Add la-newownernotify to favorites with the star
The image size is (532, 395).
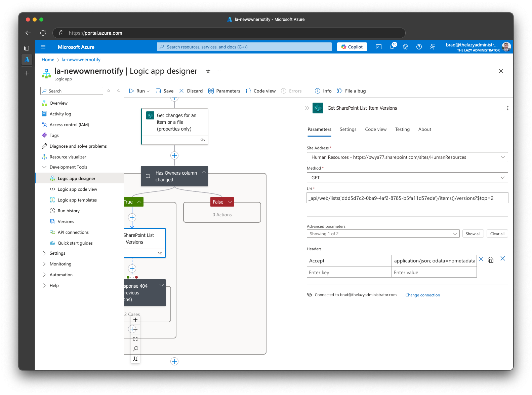(208, 71)
